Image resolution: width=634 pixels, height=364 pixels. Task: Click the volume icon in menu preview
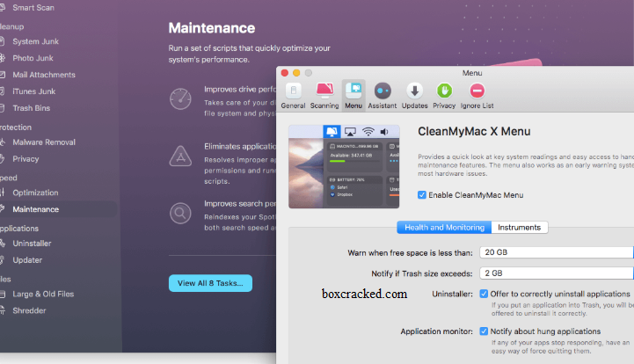click(384, 132)
